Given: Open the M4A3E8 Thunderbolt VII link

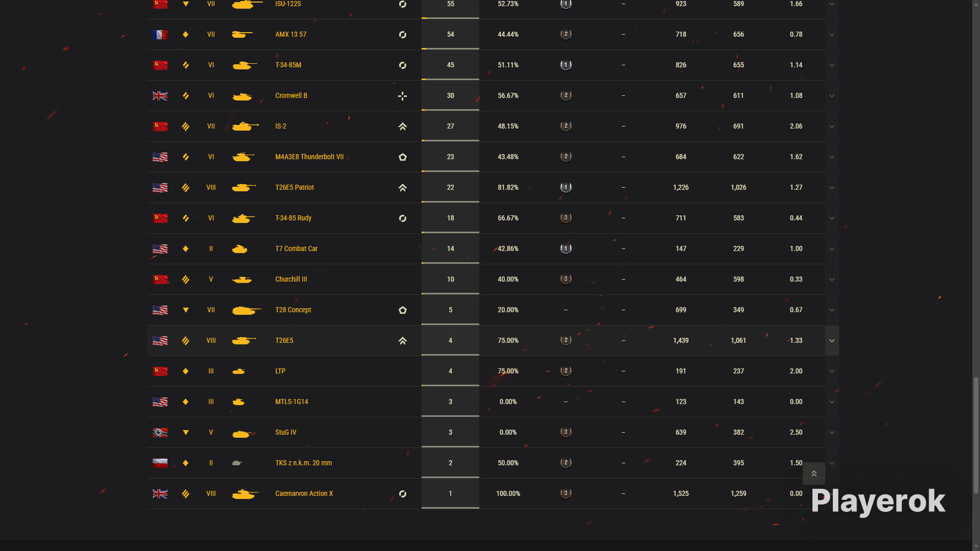Looking at the screenshot, I should (x=309, y=157).
